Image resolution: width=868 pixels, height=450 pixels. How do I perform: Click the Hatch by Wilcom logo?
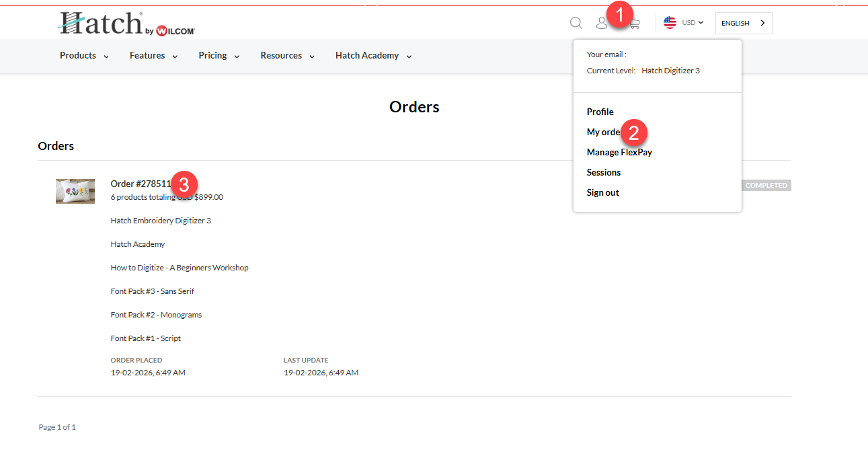pyautogui.click(x=127, y=24)
